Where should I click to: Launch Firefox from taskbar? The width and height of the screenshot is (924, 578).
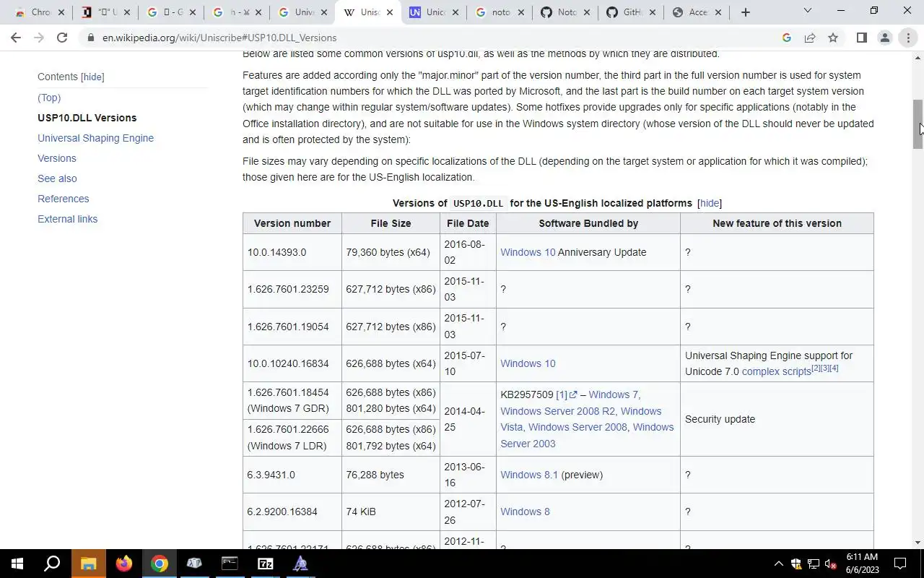pos(123,564)
